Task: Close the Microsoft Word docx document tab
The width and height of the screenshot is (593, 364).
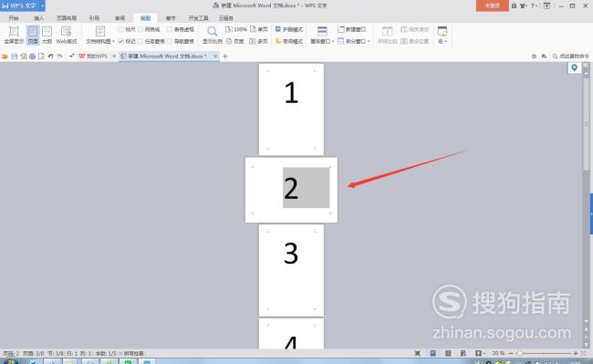Action: (x=215, y=57)
